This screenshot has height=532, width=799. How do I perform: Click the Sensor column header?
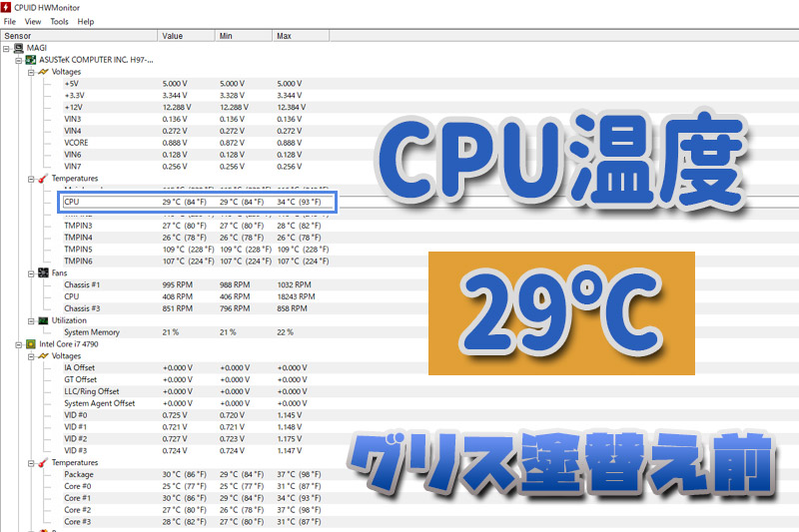[79, 36]
